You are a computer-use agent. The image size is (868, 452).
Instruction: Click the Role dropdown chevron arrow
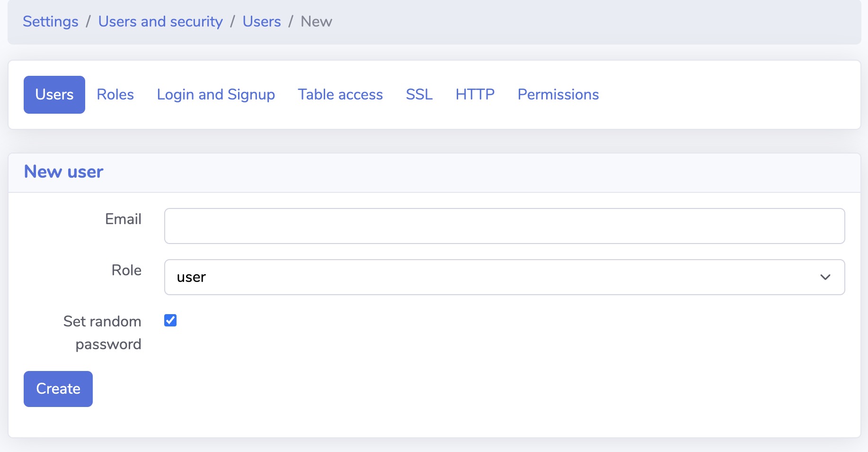825,277
